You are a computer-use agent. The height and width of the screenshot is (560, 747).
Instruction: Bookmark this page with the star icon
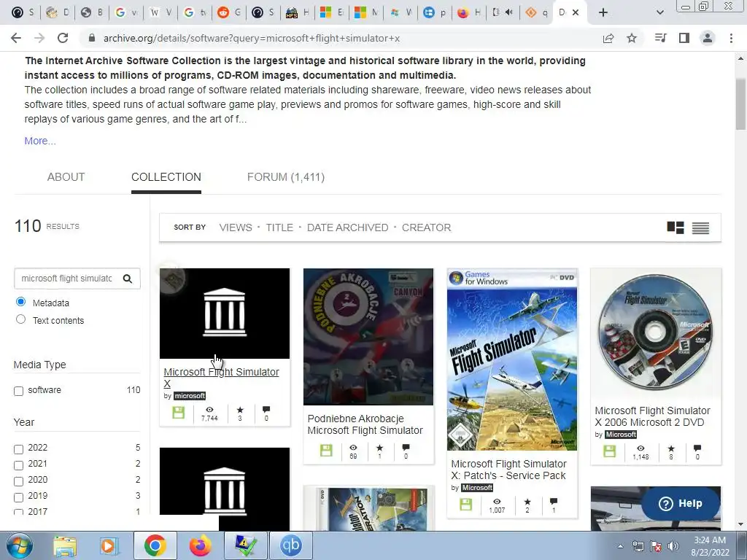[x=632, y=38]
